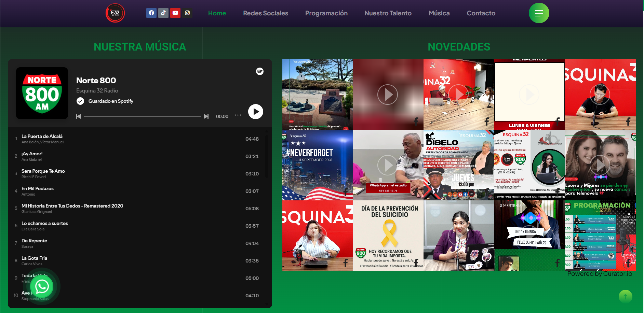Viewport: 644px width, 313px height.
Task: Click the Spotify logo in the player
Action: [x=260, y=71]
